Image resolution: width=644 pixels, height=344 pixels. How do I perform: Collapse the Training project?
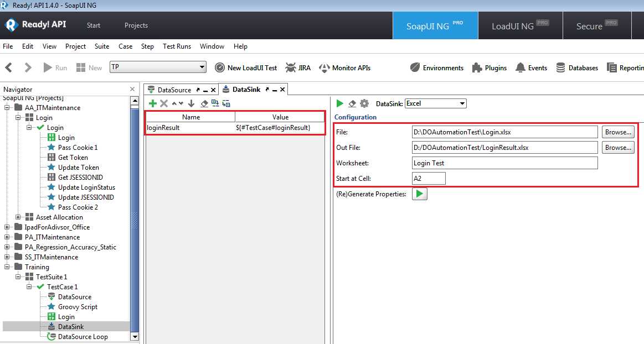click(7, 267)
